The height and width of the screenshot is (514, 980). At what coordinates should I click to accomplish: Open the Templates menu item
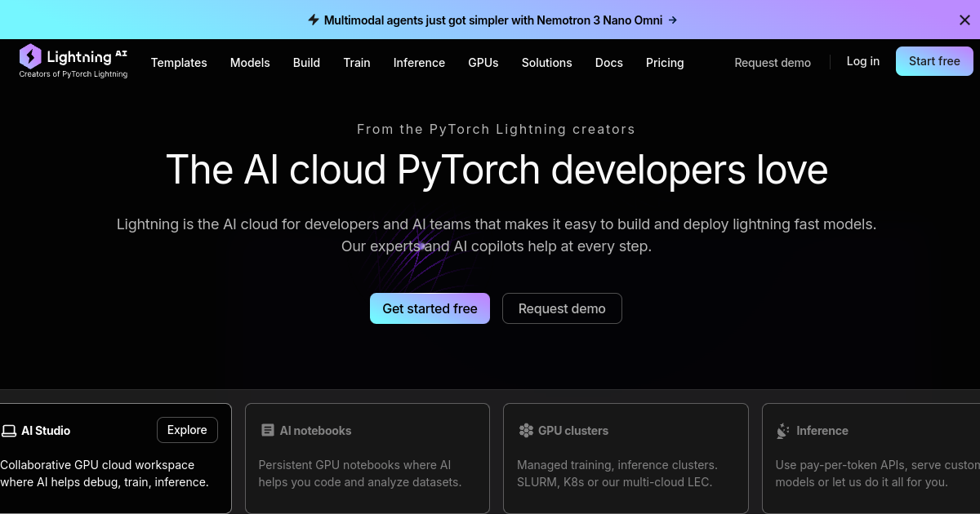click(179, 63)
